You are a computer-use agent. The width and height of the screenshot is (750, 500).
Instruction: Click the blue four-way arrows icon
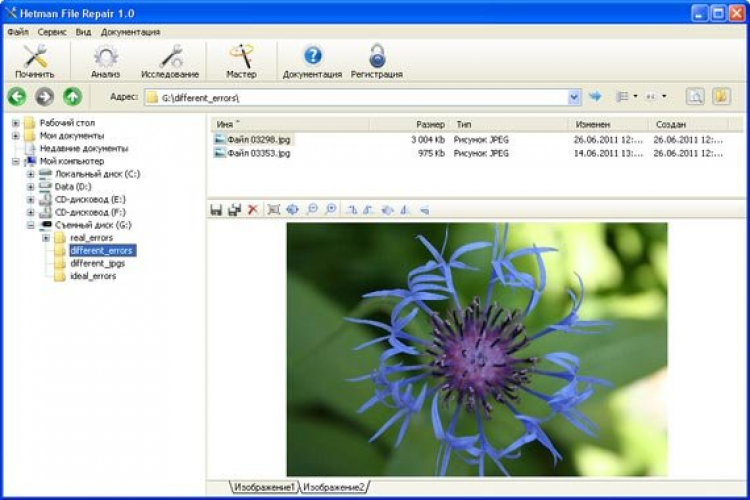click(292, 209)
